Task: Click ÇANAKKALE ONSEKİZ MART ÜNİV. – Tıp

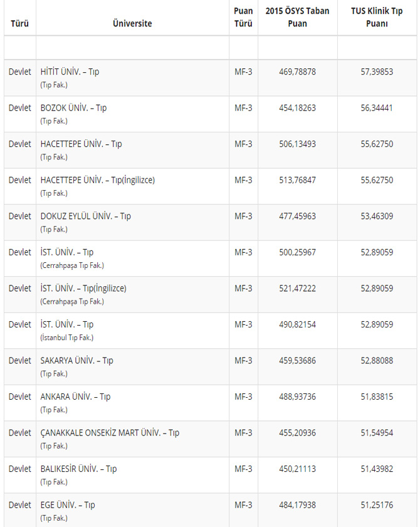Action: (110, 433)
